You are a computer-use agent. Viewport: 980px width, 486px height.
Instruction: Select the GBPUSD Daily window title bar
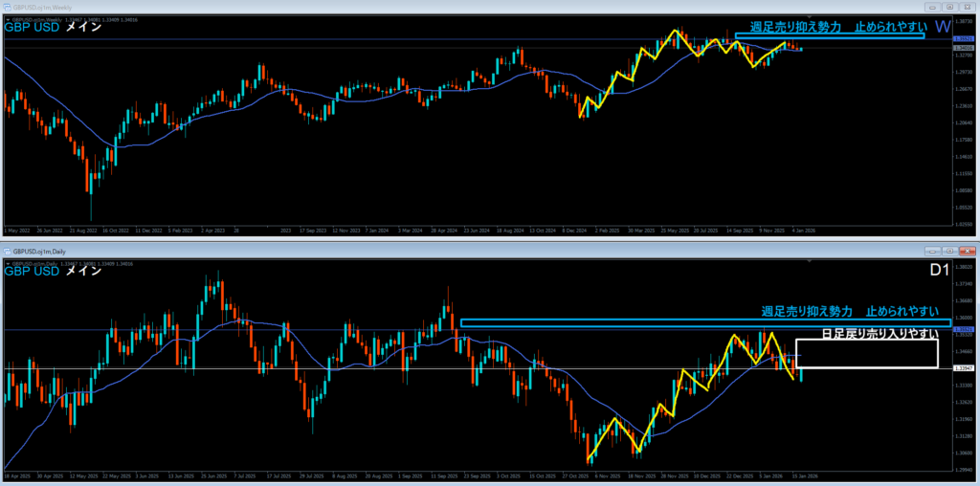coord(383,251)
